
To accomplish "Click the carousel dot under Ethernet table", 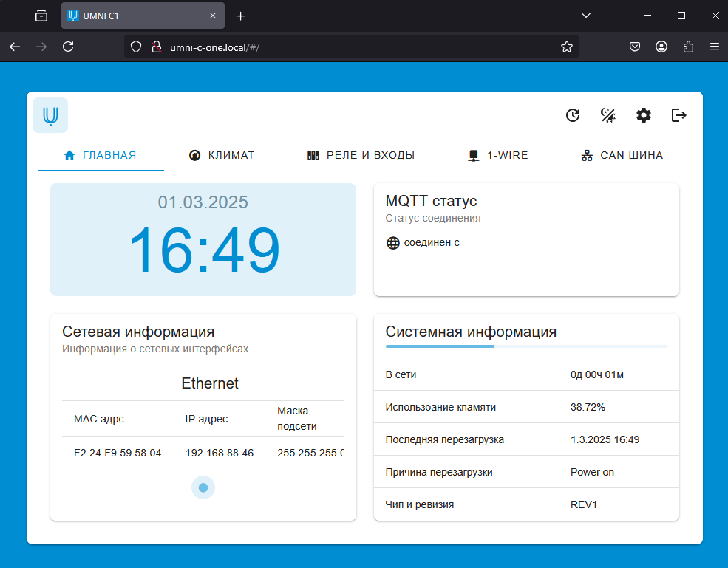I will [203, 487].
